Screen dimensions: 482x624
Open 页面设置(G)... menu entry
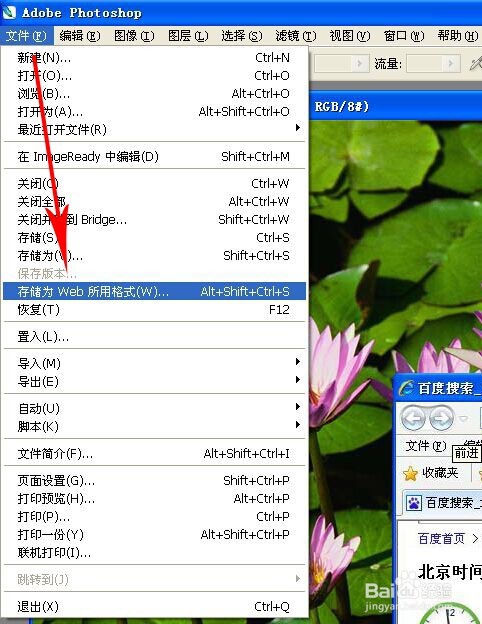(154, 481)
